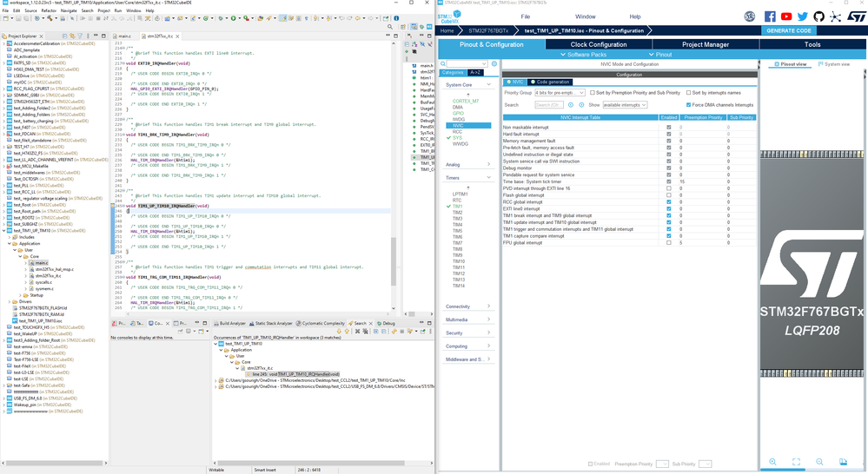
Task: Click Project Explorer horizontal scrollbar
Action: click(x=54, y=463)
